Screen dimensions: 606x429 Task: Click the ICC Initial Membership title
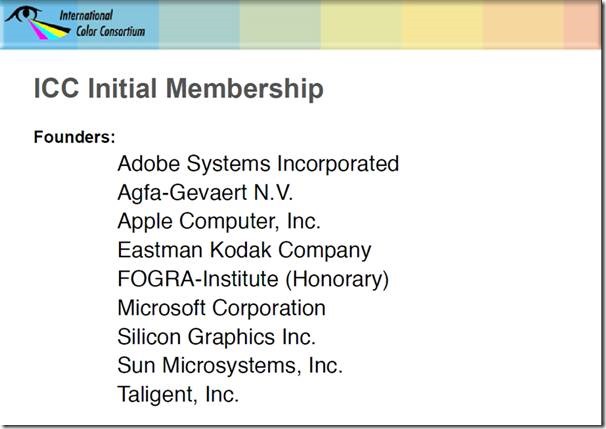(179, 89)
